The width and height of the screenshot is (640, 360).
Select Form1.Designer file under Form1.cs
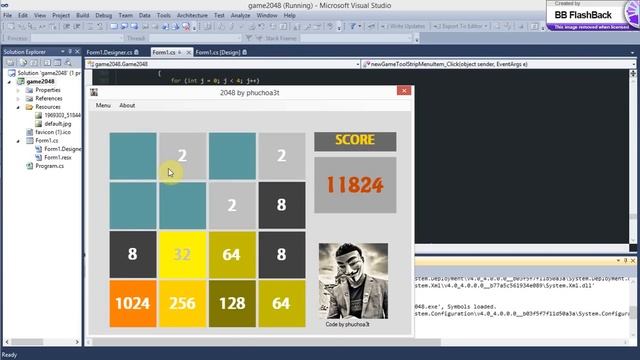[x=62, y=149]
